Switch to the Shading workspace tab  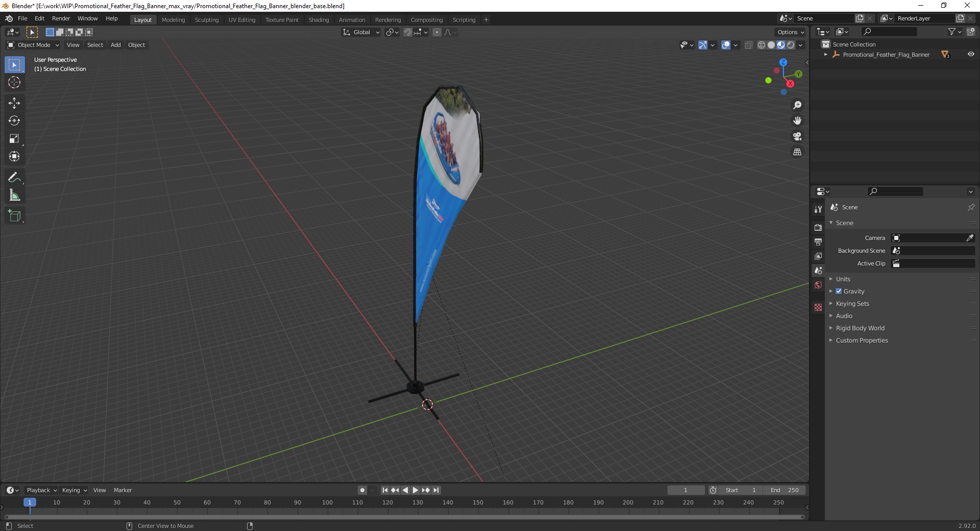[x=318, y=20]
